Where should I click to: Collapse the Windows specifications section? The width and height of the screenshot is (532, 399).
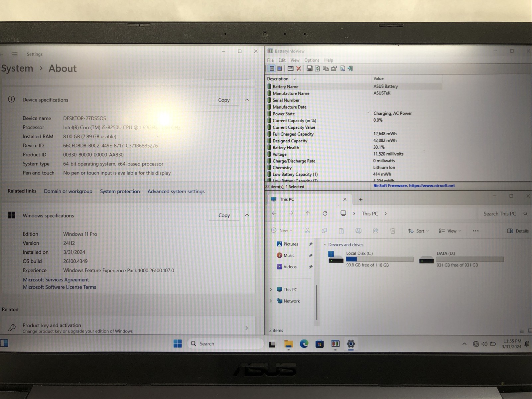pos(247,215)
